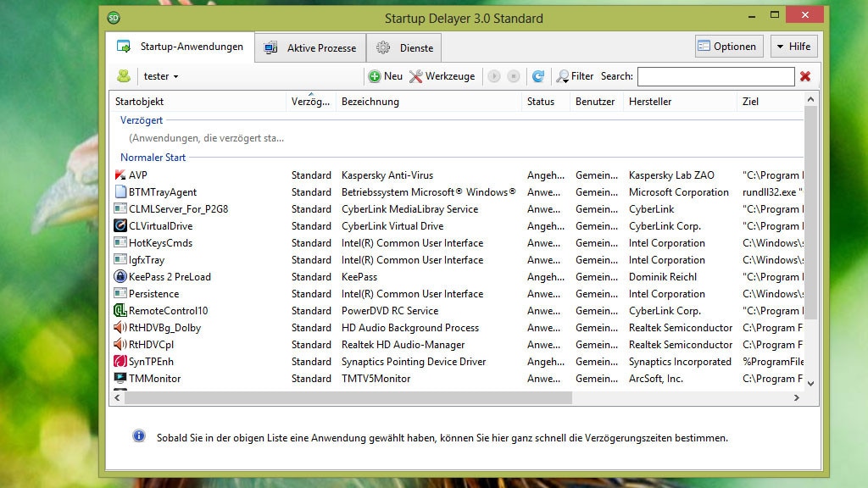Click the Dominik Reichl manufacturer cell
This screenshot has width=868, height=488.
click(663, 277)
